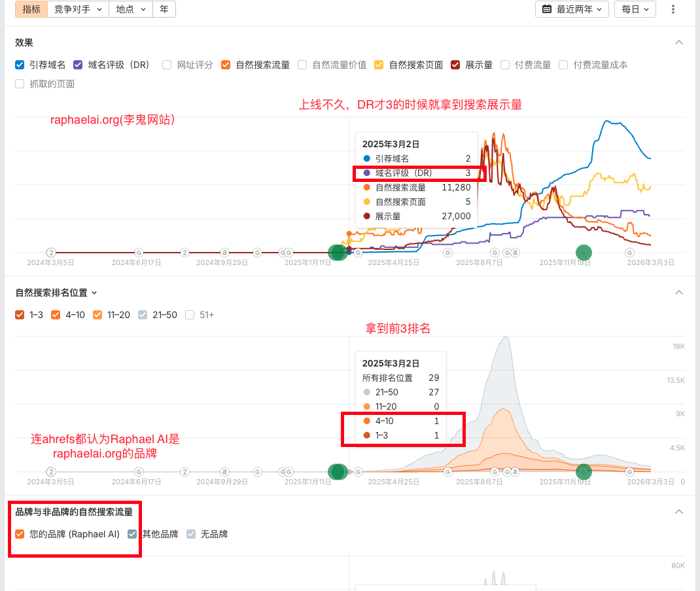Click the green circle marker near 2025年11月19日
700x591 pixels.
(x=583, y=252)
